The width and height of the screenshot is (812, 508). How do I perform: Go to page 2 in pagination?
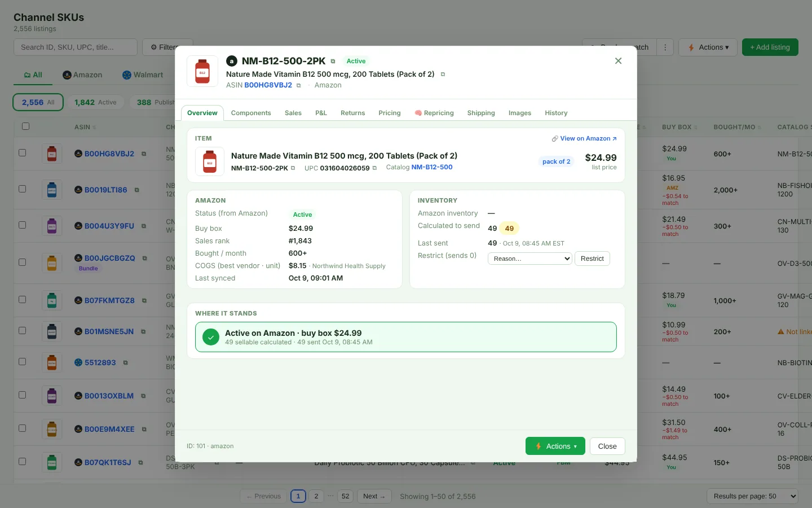[x=316, y=496]
